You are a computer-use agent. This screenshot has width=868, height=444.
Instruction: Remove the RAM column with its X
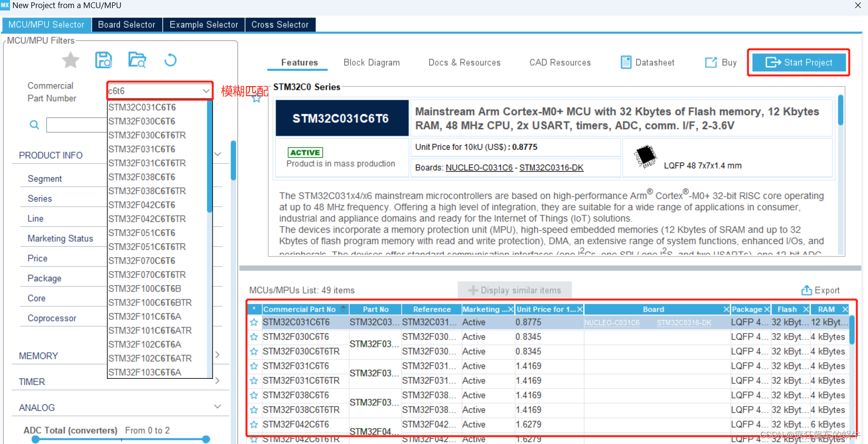point(845,309)
